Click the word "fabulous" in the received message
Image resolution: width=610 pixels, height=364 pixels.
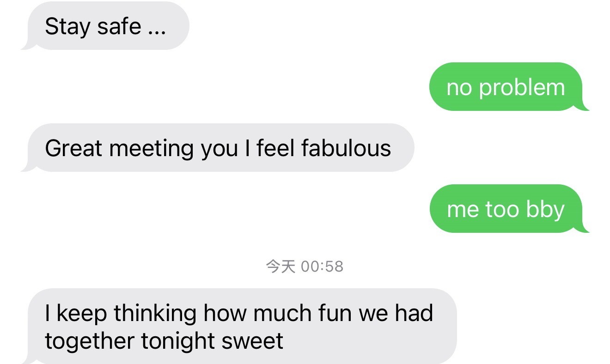point(346,148)
